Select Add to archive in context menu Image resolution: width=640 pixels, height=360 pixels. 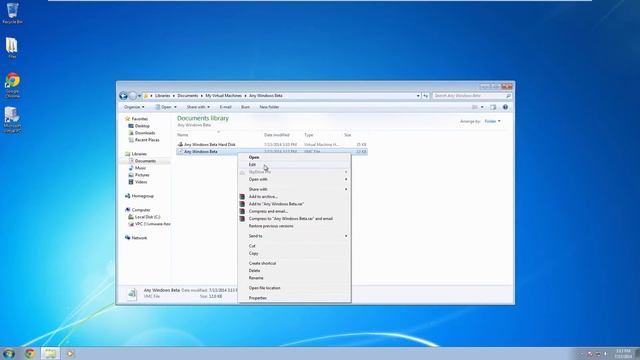tap(294, 197)
